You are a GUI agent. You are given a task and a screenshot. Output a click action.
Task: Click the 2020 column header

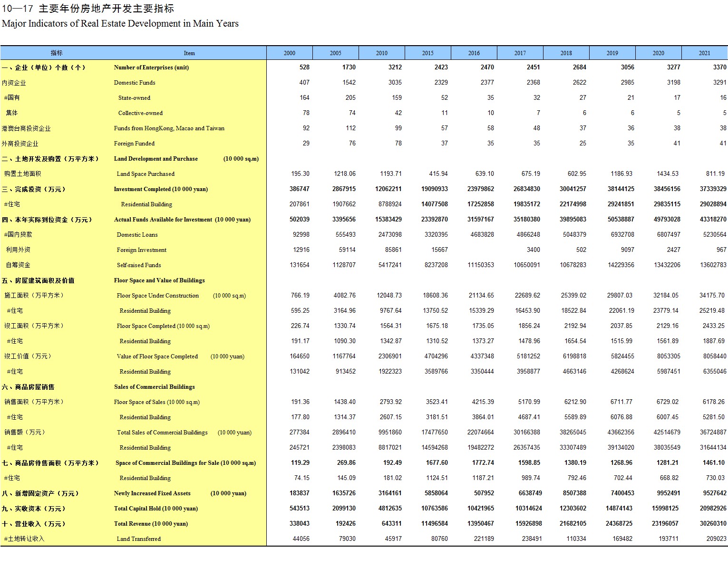659,53
